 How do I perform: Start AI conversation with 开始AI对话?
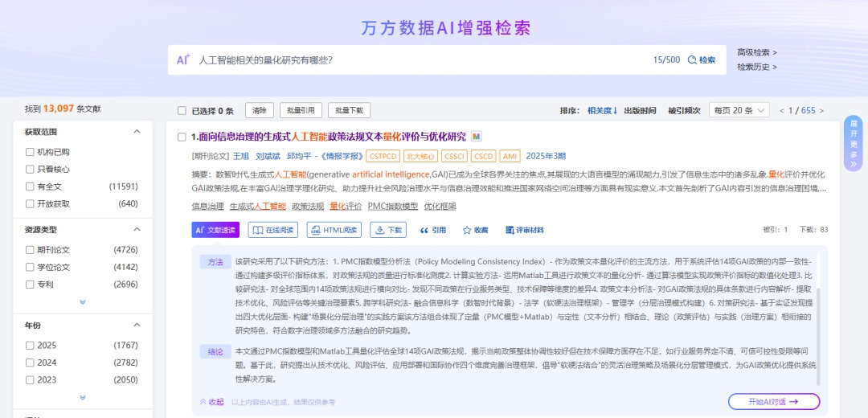pos(774,402)
